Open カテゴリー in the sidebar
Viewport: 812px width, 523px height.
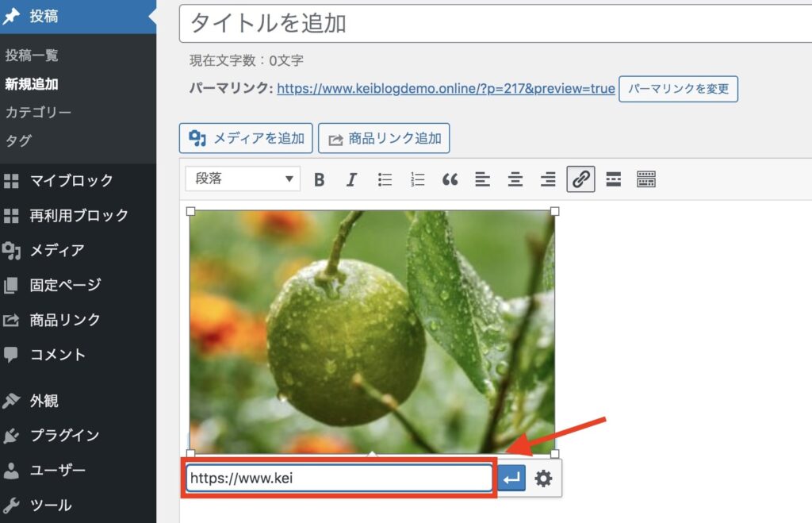point(38,113)
